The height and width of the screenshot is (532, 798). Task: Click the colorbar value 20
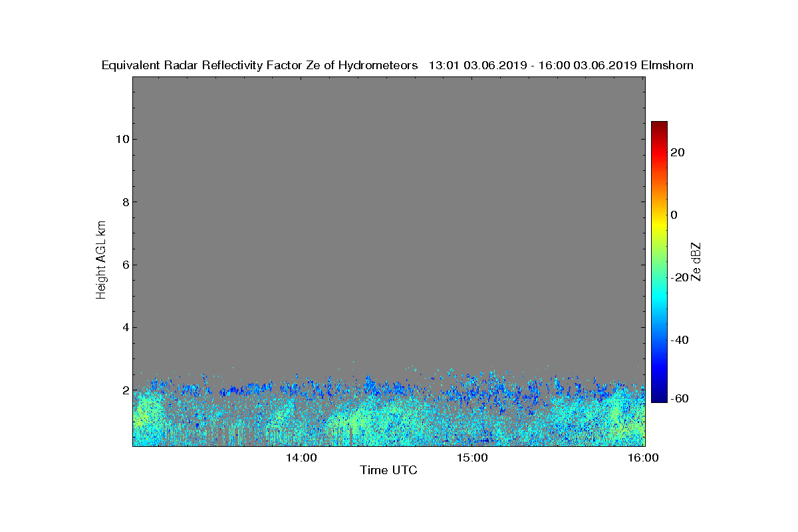click(678, 152)
